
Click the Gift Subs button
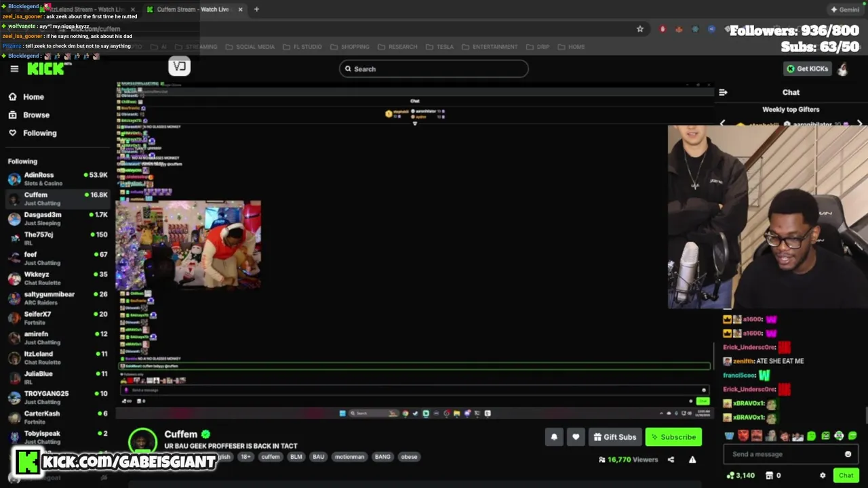click(614, 437)
